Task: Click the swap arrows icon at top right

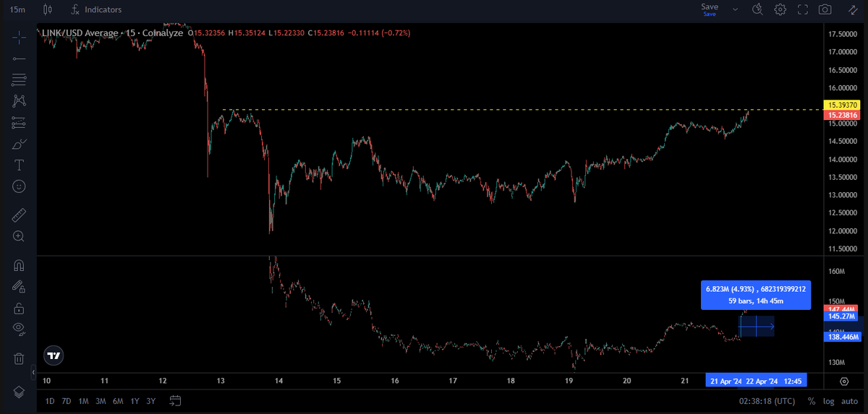Action: pyautogui.click(x=854, y=9)
